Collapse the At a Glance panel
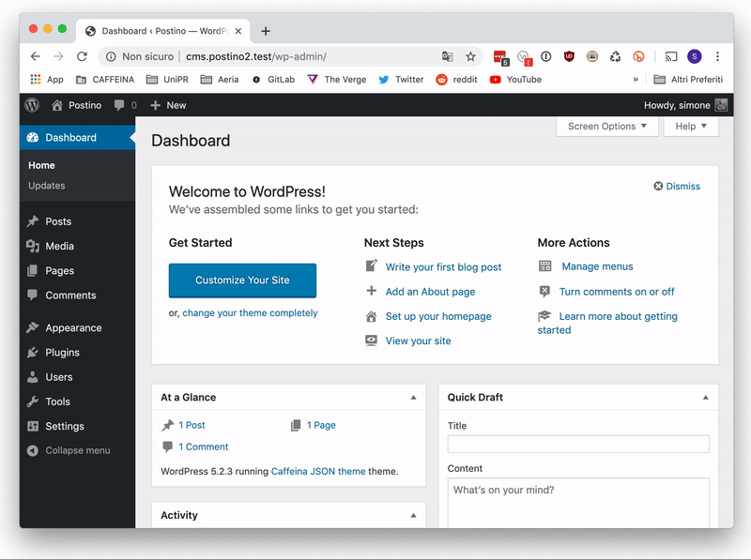This screenshot has width=751, height=560. pos(413,398)
